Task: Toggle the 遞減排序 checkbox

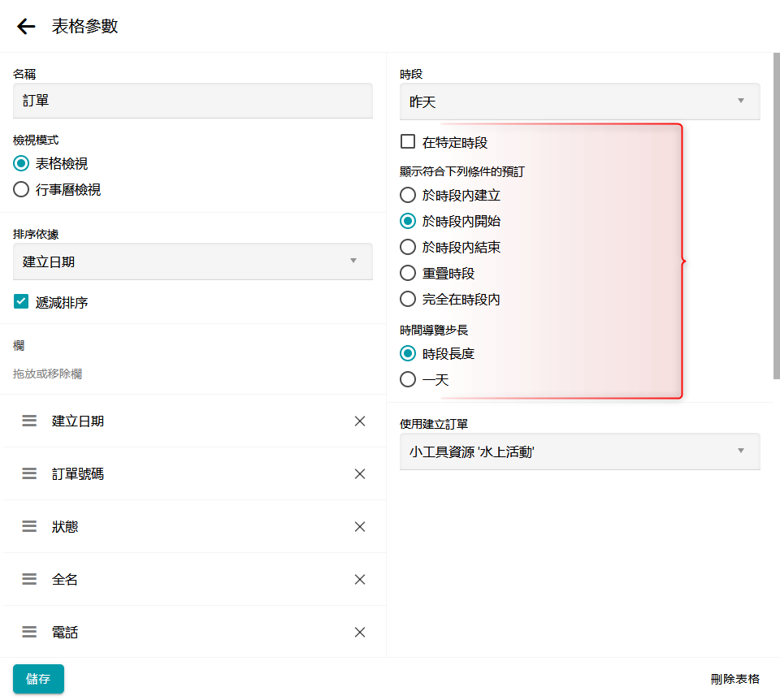Action: (22, 302)
